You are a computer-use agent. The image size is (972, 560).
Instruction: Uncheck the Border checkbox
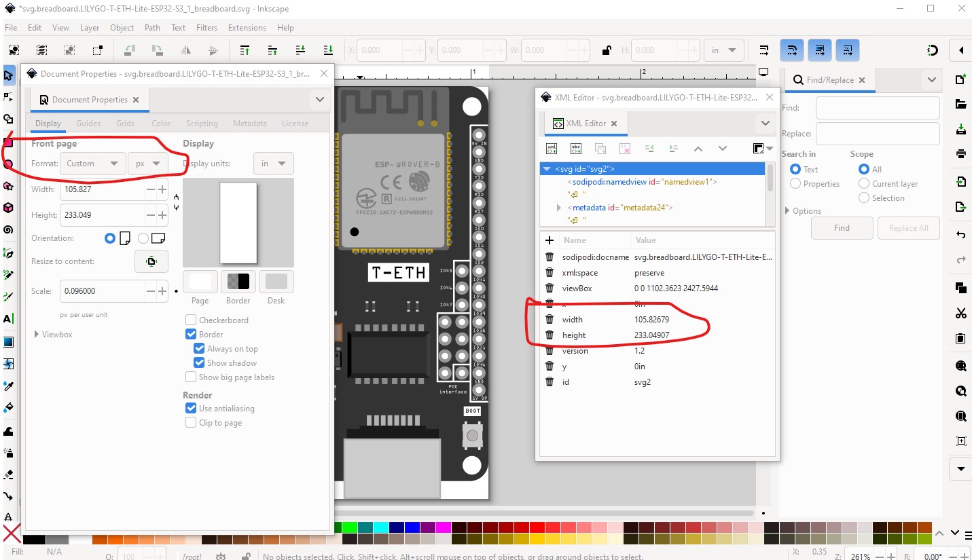point(191,335)
